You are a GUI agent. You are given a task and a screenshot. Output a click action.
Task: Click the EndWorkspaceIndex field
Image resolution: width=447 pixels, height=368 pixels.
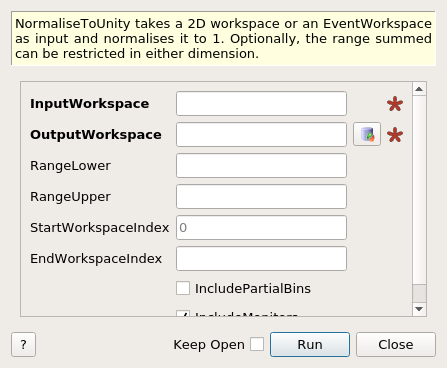[x=261, y=259]
